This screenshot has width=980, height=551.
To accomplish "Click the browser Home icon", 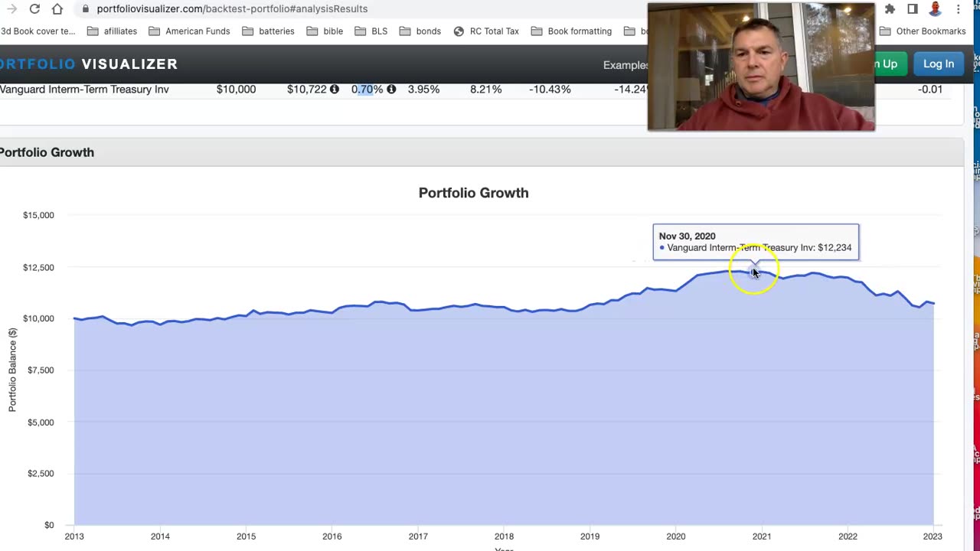I will (x=57, y=9).
